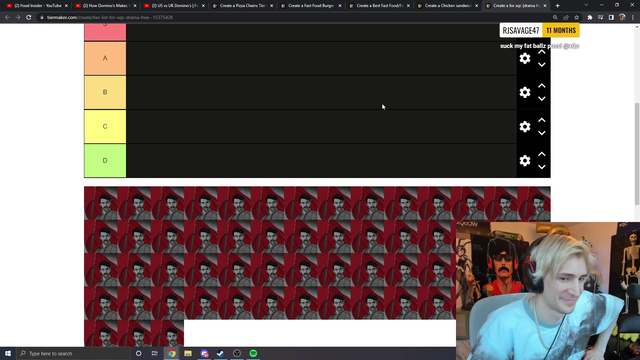The width and height of the screenshot is (640, 360).
Task: Move tier B row up
Action: [x=542, y=86]
